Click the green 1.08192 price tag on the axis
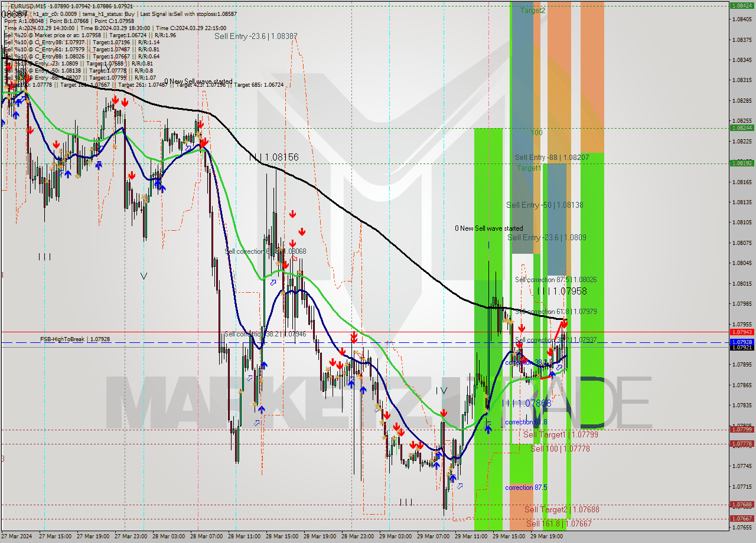 coord(741,163)
